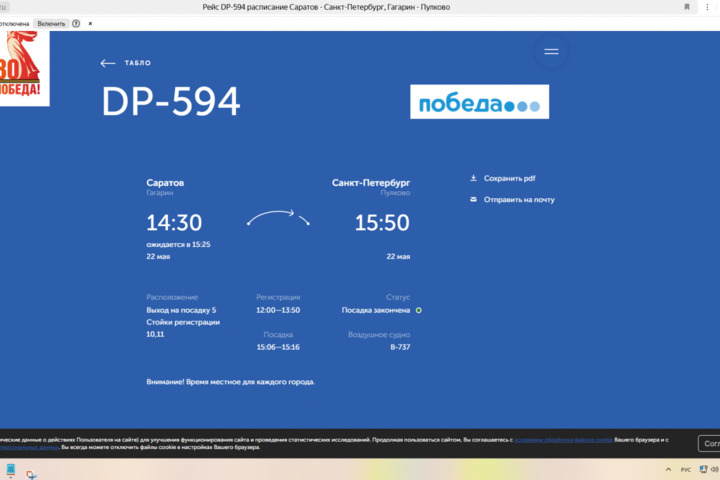720x480 pixels.
Task: Send flight info via Отправить на почту
Action: point(519,199)
